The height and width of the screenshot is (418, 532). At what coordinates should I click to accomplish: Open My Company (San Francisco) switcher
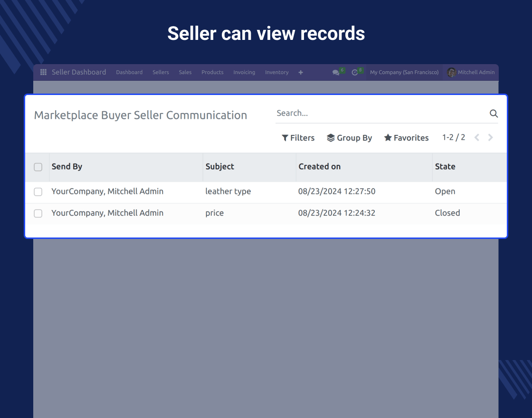pyautogui.click(x=404, y=72)
